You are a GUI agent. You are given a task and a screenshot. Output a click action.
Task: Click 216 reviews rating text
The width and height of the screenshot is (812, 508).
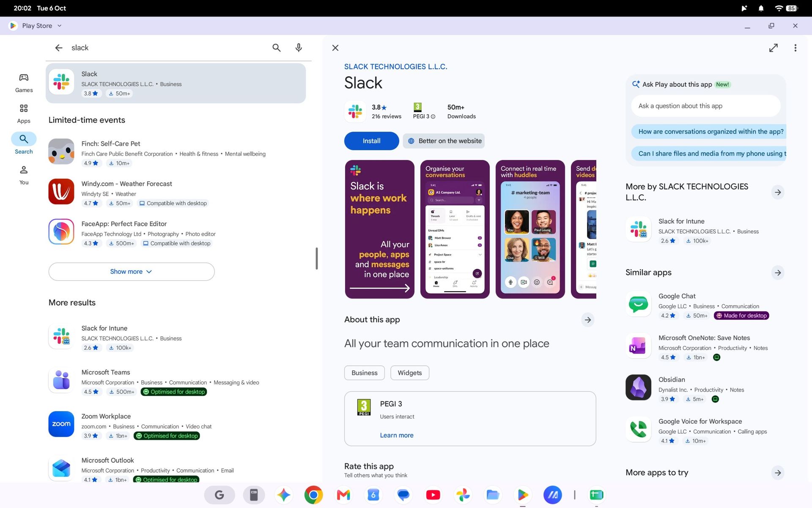pos(387,116)
